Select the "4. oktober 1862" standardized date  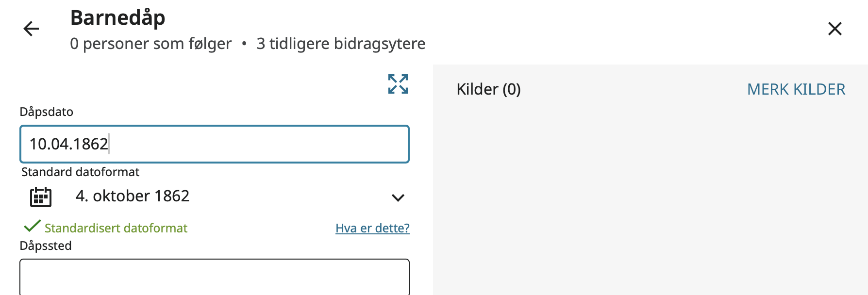coord(133,196)
